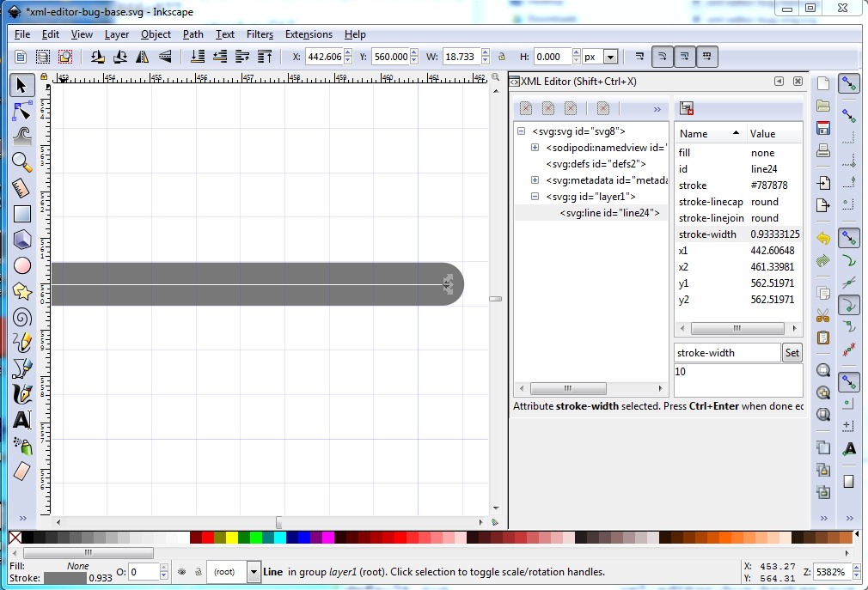The image size is (868, 590).
Task: Select the Calligraphy tool
Action: tap(21, 394)
